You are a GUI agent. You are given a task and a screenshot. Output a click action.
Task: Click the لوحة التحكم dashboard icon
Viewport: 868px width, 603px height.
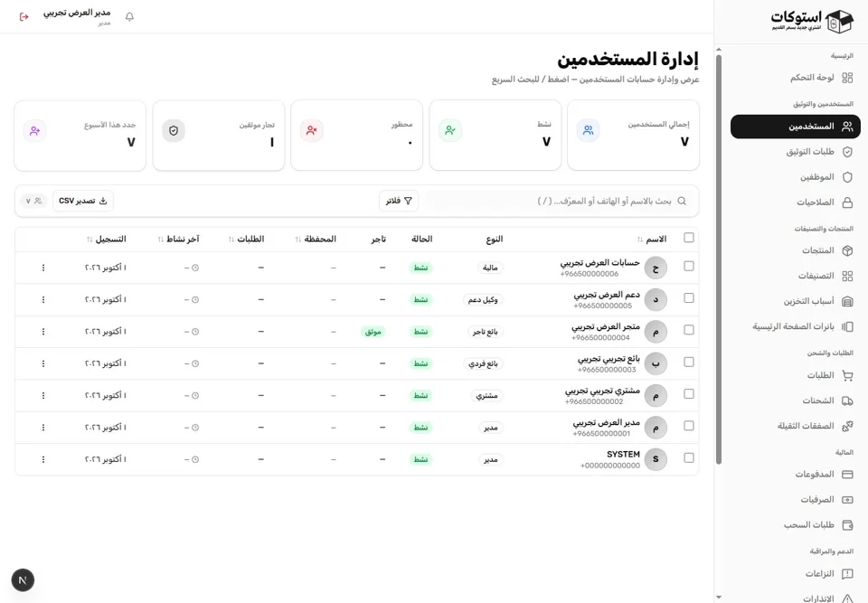pos(847,78)
